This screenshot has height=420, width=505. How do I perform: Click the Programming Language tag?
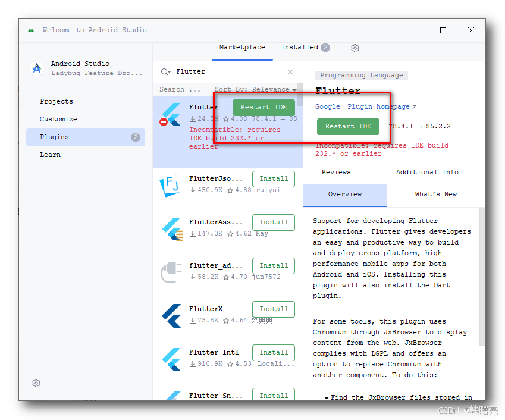(362, 76)
